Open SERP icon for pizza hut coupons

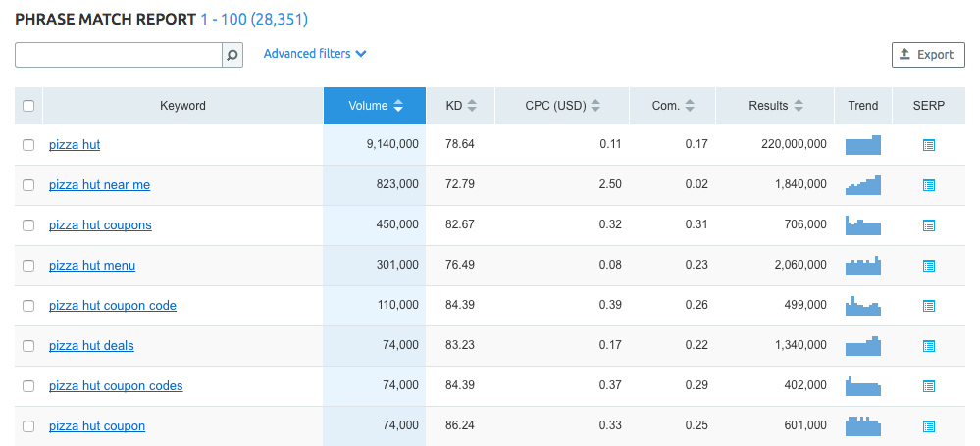(929, 225)
